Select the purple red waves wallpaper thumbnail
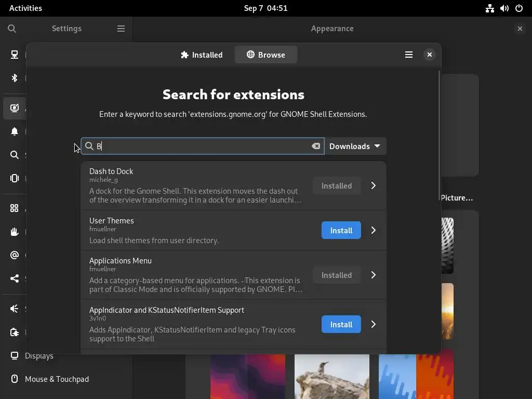This screenshot has width=532, height=399. (x=248, y=376)
